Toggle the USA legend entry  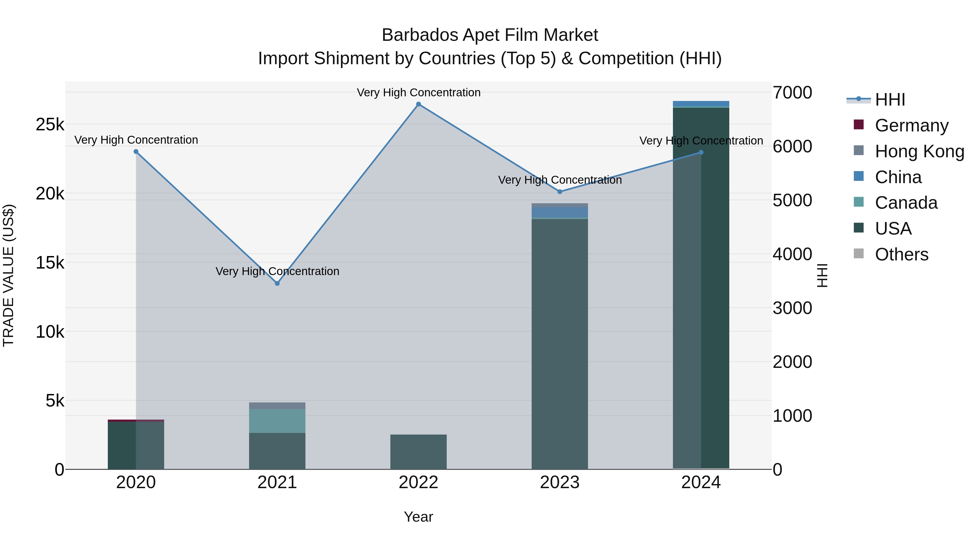click(x=883, y=228)
